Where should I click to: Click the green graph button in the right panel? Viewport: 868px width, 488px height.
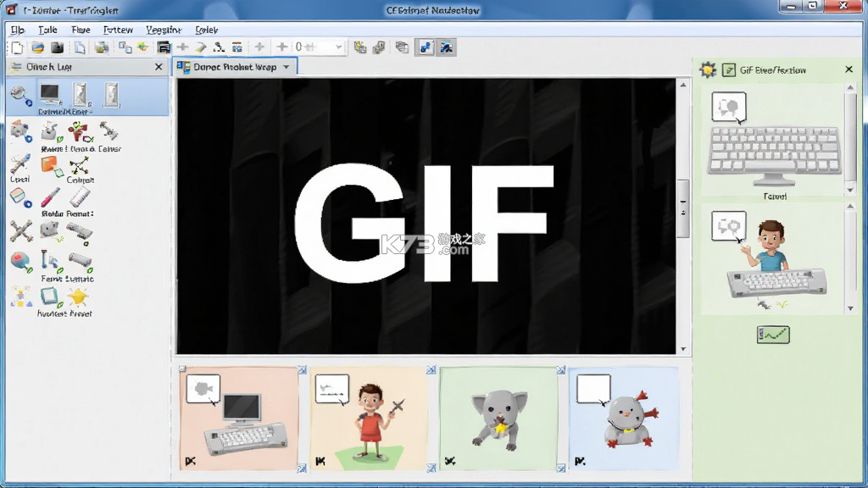[773, 335]
